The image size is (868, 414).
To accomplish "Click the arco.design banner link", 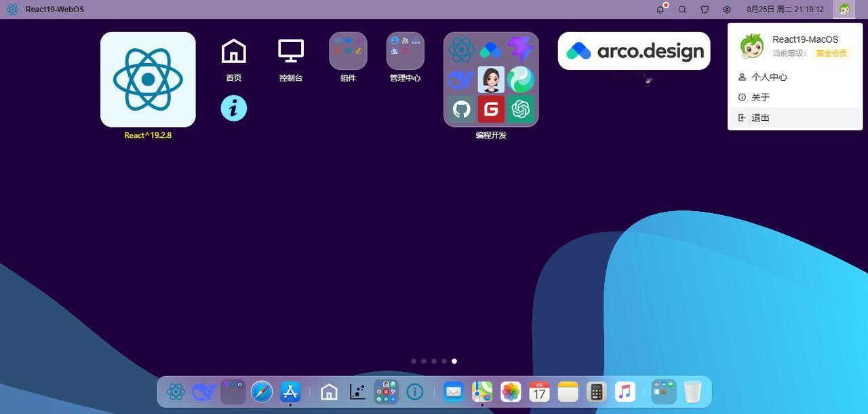I will pyautogui.click(x=634, y=51).
